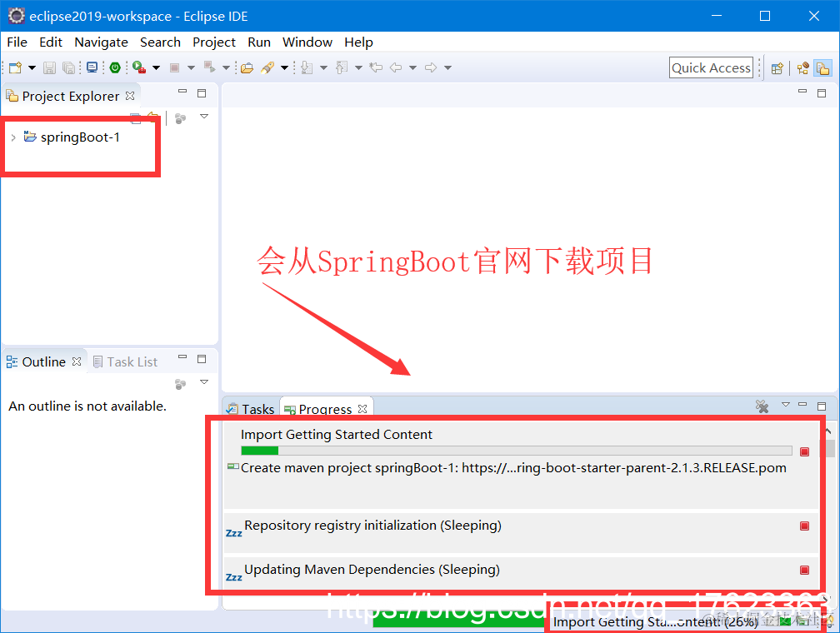Maximize the Project Explorer panel
Screen dimensions: 840x633
(x=202, y=93)
